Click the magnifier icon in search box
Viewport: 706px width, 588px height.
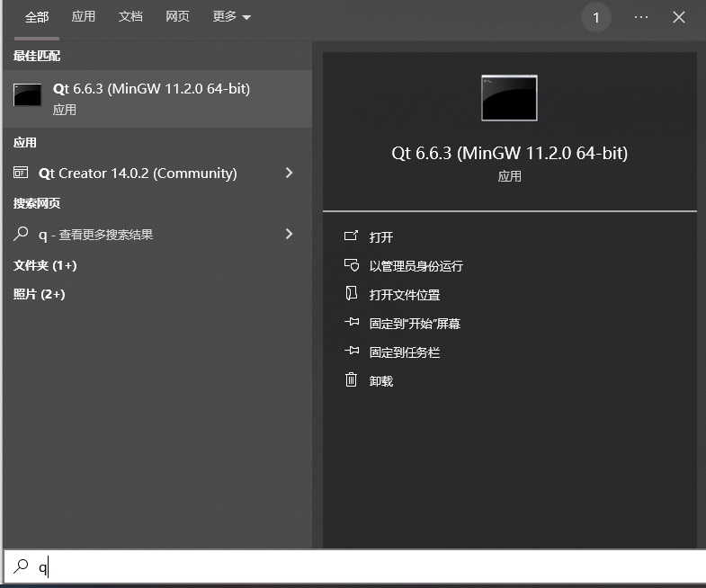[21, 566]
